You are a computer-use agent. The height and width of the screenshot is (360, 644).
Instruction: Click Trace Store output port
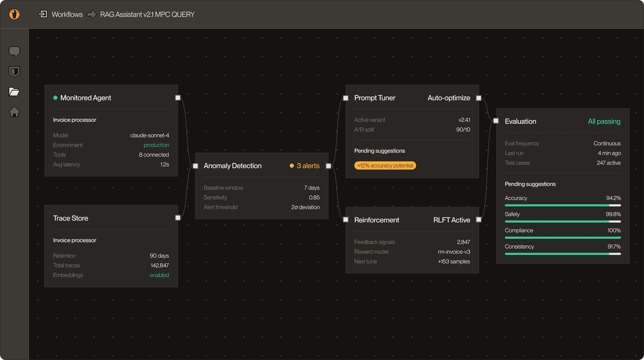point(178,218)
